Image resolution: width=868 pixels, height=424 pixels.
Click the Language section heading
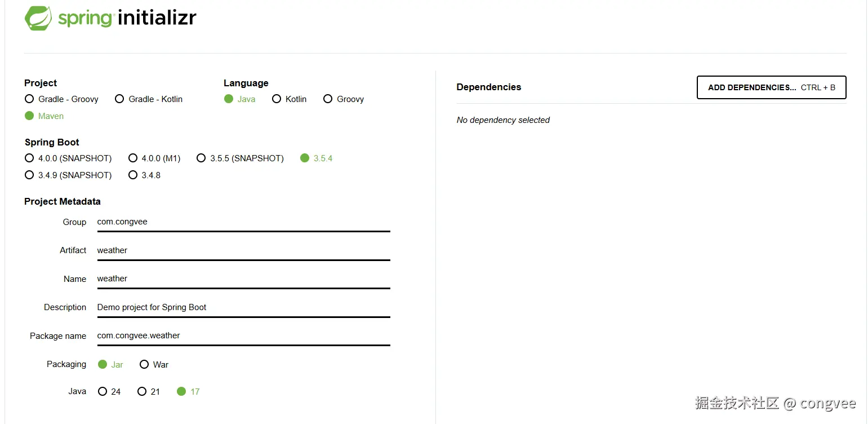[x=246, y=83]
